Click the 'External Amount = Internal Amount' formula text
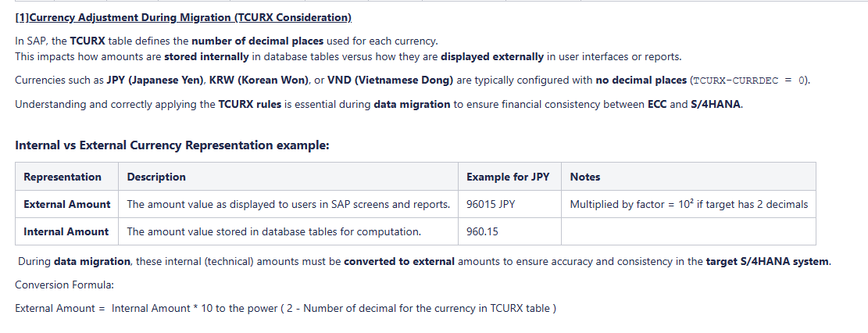Viewport: 868px width, 333px height. [x=285, y=308]
